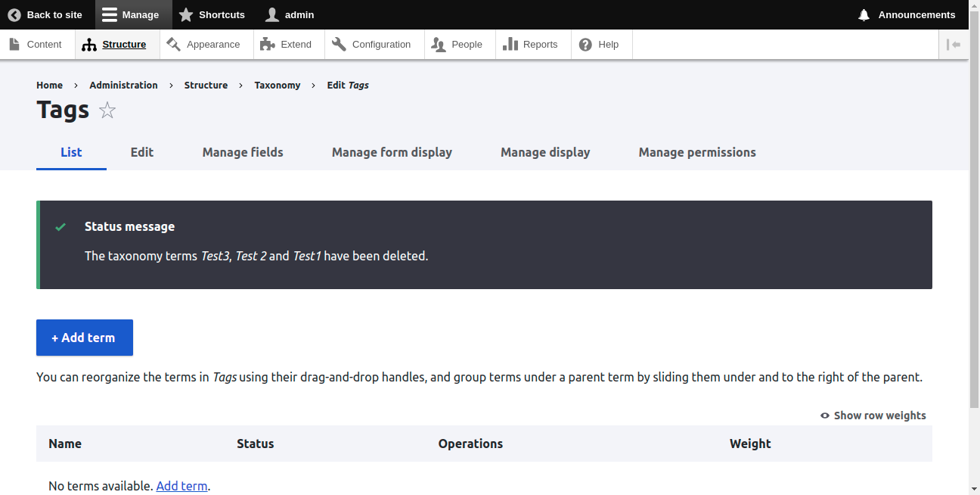Click the Reports bar chart icon
This screenshot has height=495, width=980.
coord(510,45)
